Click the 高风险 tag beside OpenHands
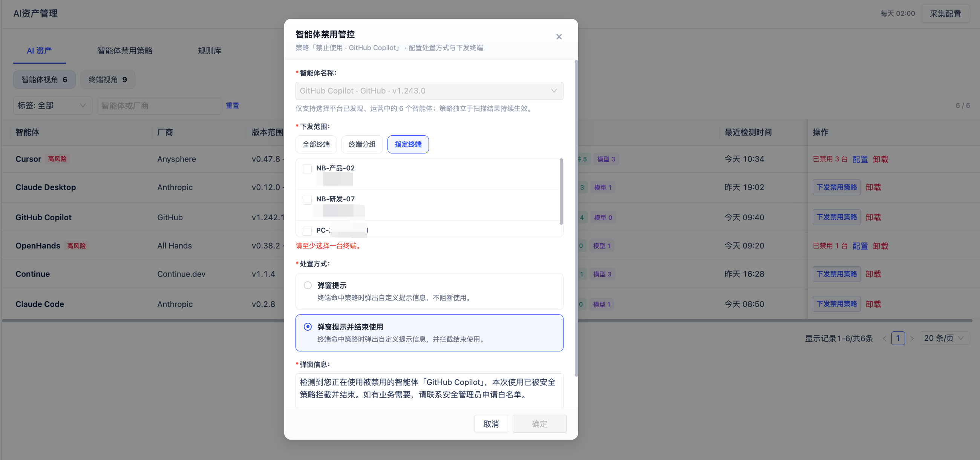This screenshot has width=980, height=460. [77, 246]
